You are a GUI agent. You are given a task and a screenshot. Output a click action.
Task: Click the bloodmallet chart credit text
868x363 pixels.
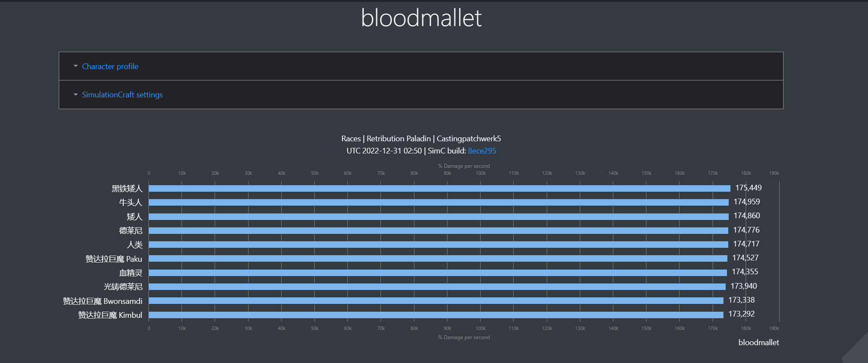point(759,343)
